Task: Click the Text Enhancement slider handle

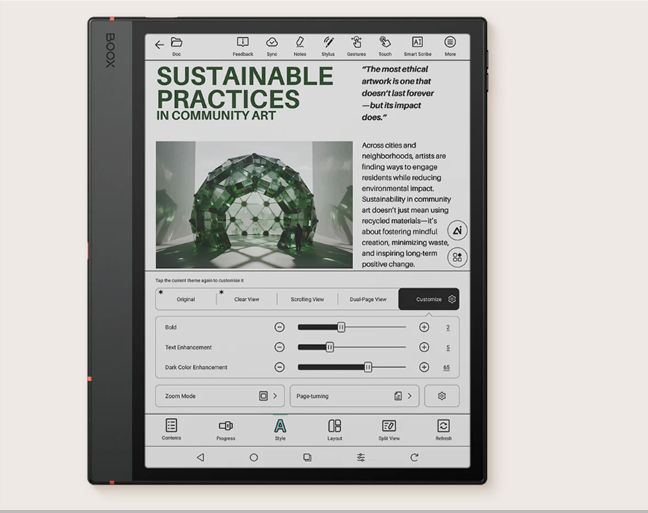Action: [x=329, y=347]
